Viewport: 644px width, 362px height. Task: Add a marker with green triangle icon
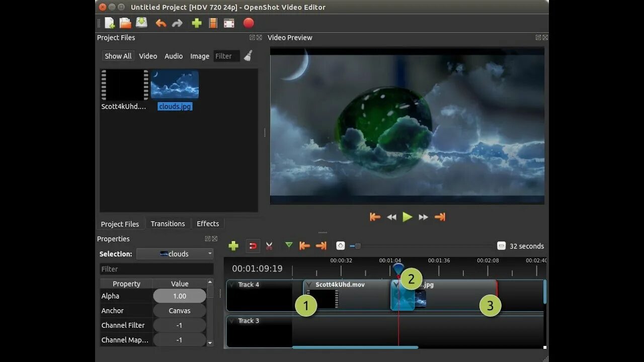point(289,245)
